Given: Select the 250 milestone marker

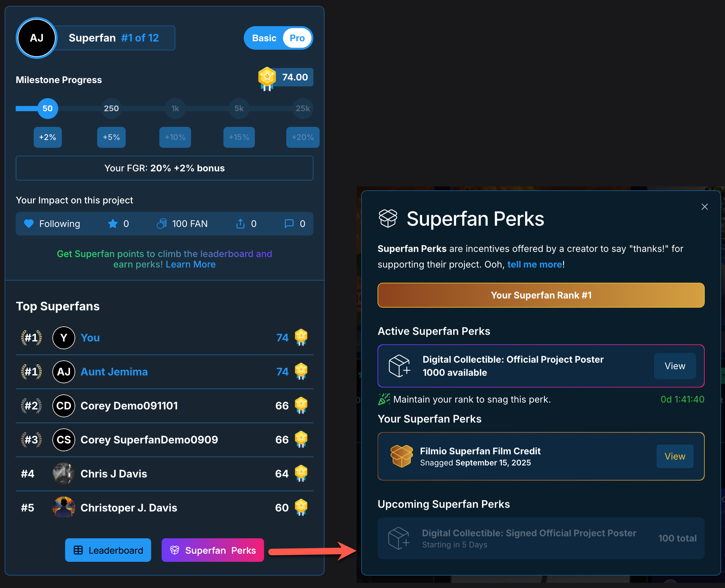Looking at the screenshot, I should click(111, 108).
